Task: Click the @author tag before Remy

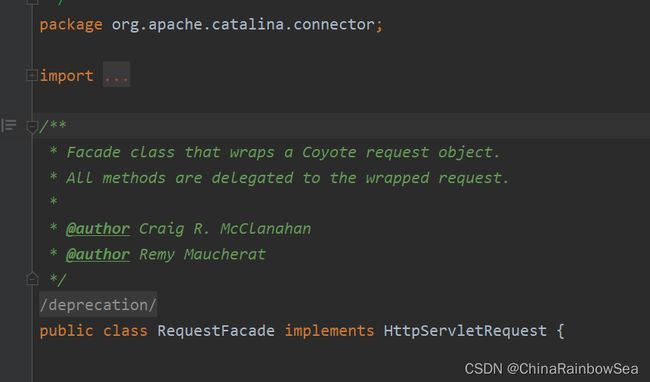Action: 98,254
